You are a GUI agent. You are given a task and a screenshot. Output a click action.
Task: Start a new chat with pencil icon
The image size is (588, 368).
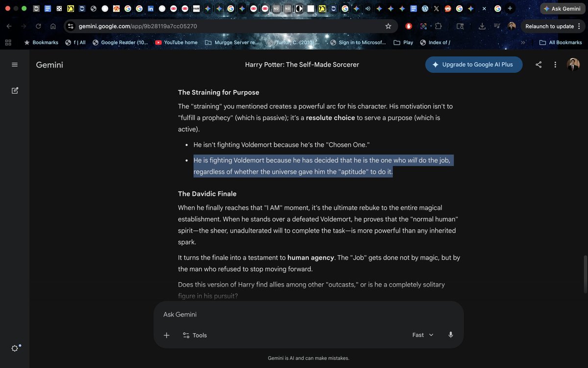15,90
